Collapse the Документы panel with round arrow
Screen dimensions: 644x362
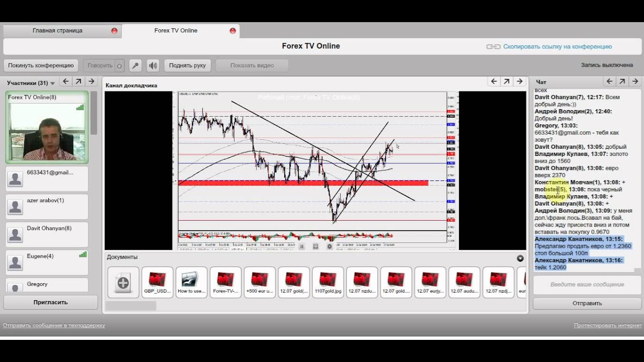click(x=520, y=258)
